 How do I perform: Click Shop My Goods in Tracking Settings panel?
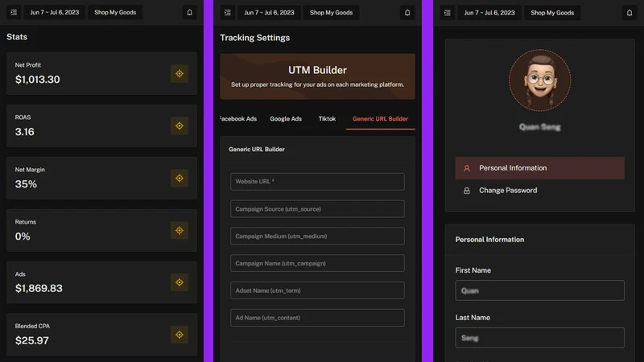click(331, 13)
